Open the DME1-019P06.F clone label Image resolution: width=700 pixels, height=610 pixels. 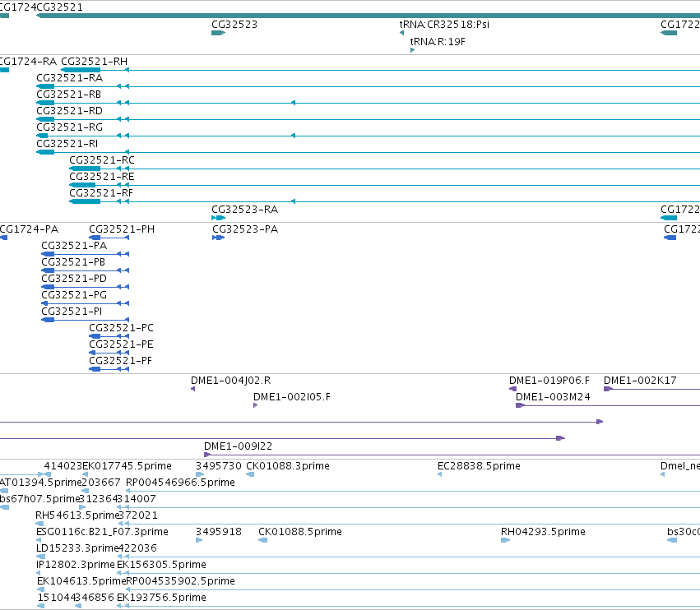(549, 381)
